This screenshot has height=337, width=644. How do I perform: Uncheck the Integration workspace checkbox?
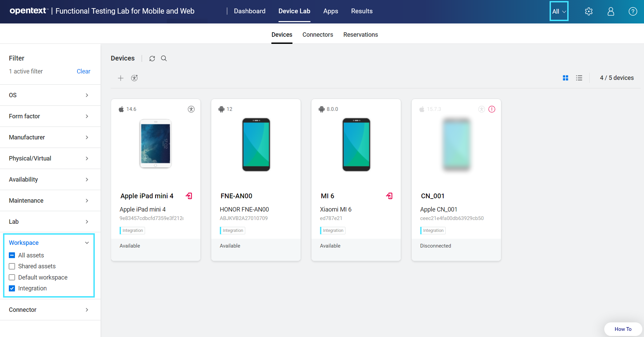click(x=12, y=288)
